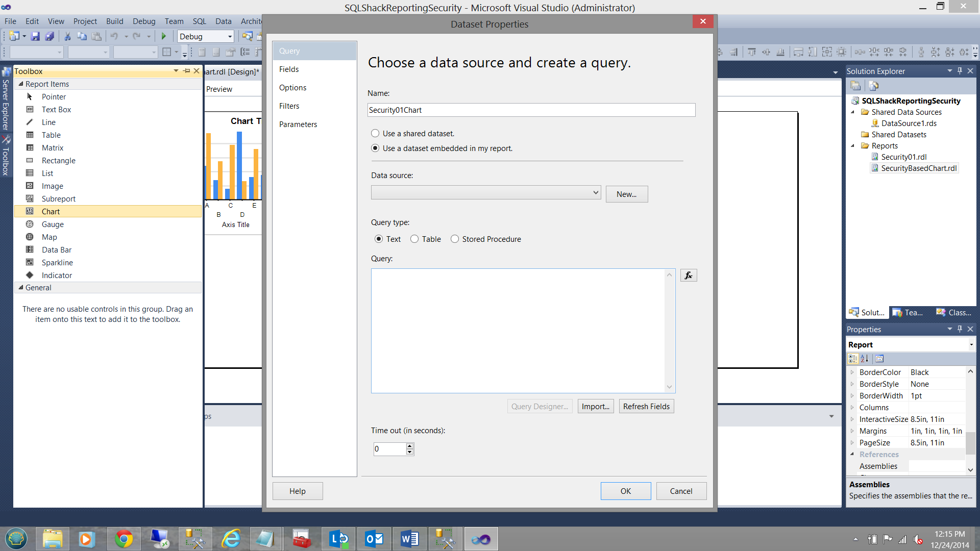Click Save All icon in toolbar
This screenshot has height=551, width=980.
[50, 36]
